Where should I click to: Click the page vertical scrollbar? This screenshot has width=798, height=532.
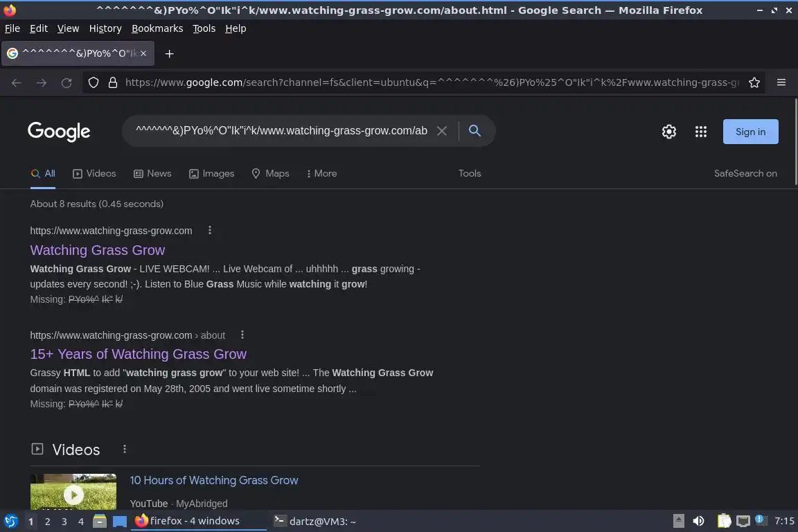pyautogui.click(x=795, y=143)
